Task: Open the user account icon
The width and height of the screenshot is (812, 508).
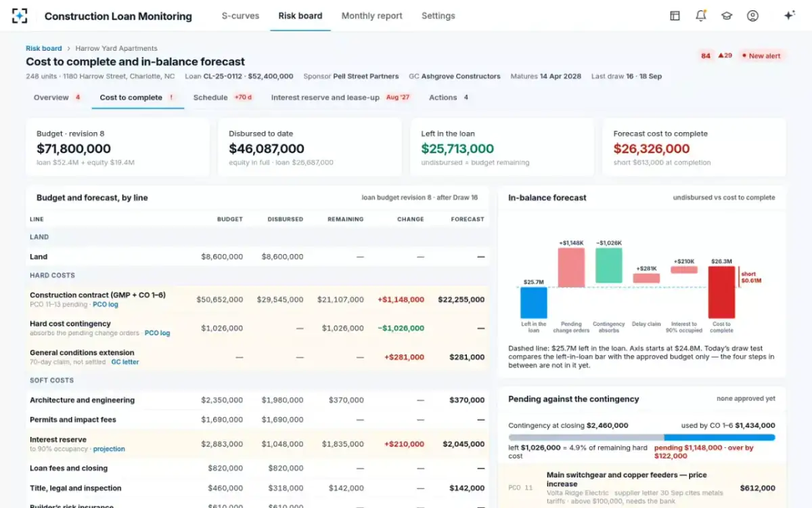Action: 752,16
